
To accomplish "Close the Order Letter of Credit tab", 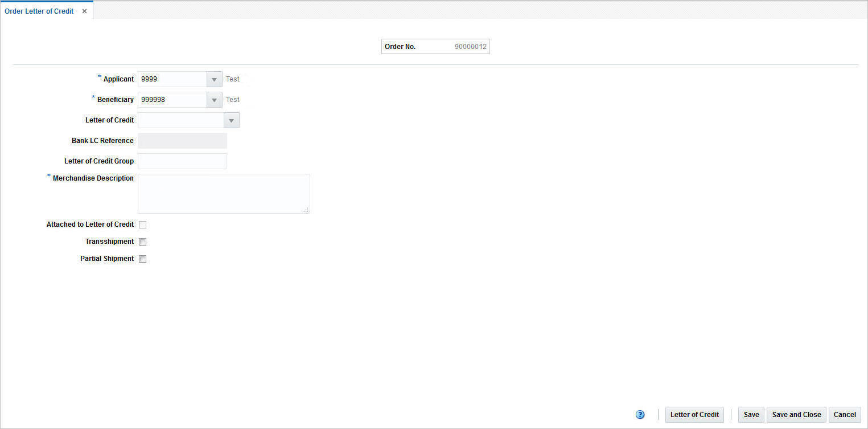I will tap(84, 11).
